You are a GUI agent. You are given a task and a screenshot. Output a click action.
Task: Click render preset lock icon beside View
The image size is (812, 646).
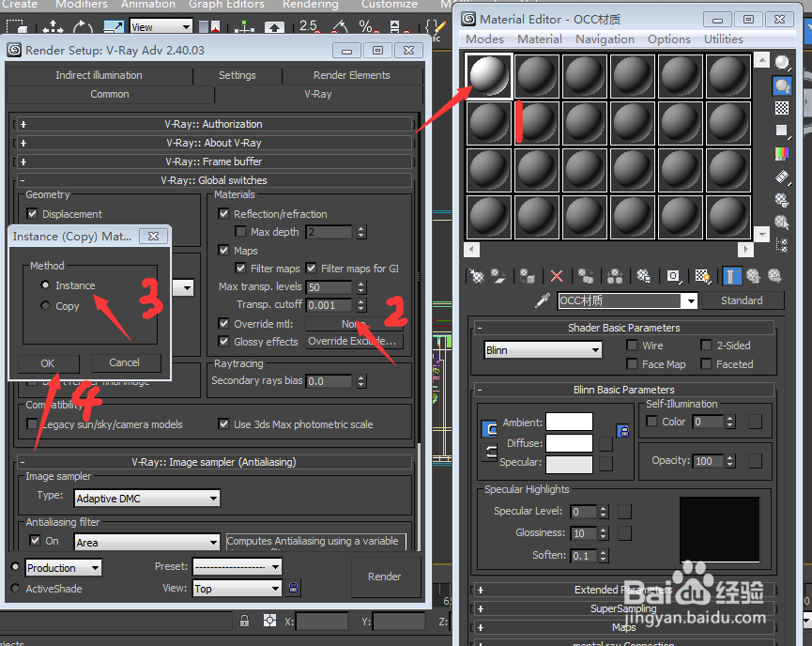pyautogui.click(x=294, y=588)
